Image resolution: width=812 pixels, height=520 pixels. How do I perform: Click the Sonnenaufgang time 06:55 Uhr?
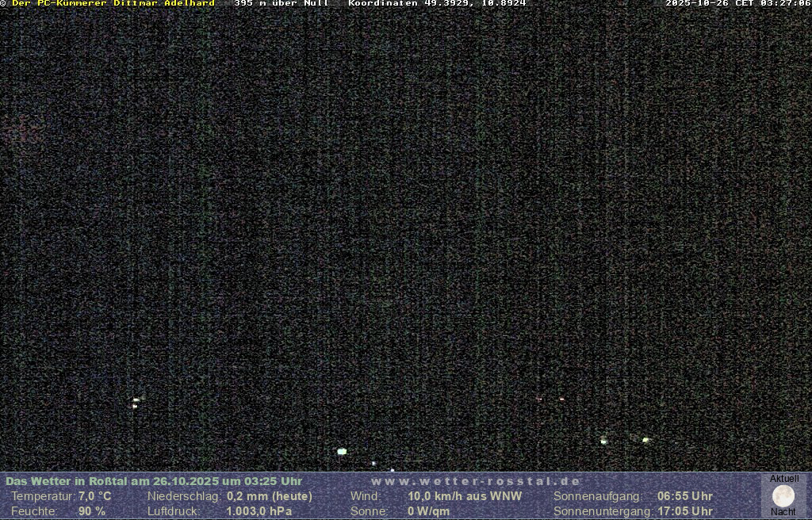click(x=685, y=496)
